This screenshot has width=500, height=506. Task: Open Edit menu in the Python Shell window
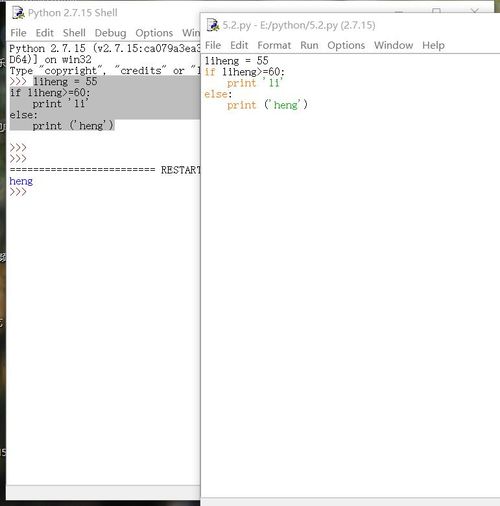[45, 33]
